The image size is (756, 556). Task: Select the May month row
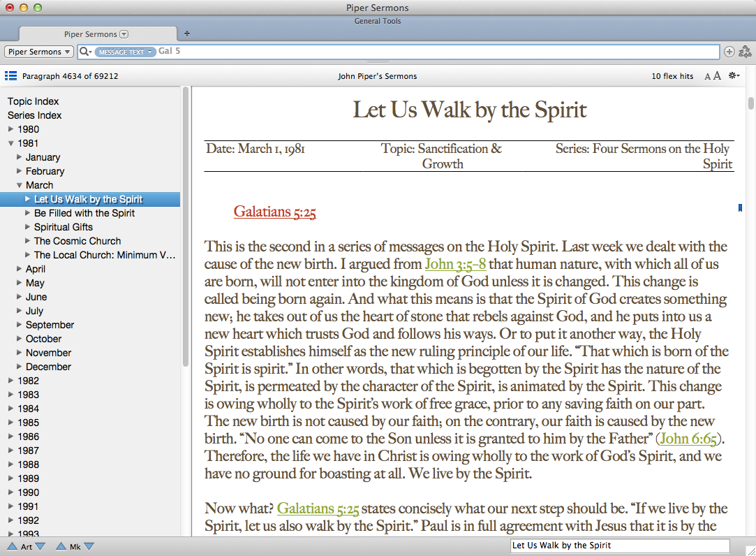(x=90, y=283)
